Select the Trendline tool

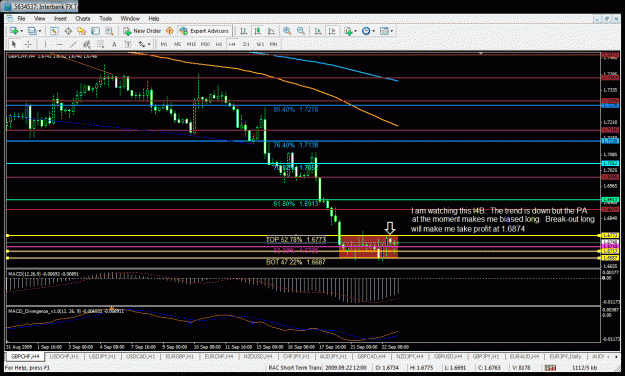coord(73,44)
